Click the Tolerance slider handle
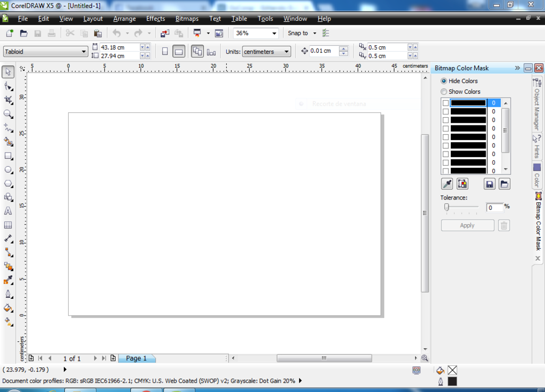This screenshot has height=392, width=545. tap(447, 207)
